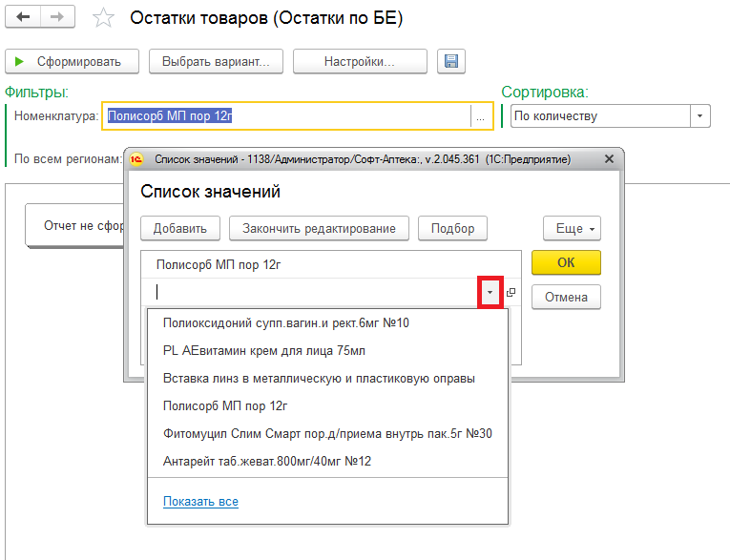730x560 pixels.
Task: Select Полиоксидоний супп. from suggestion list
Action: (x=286, y=322)
